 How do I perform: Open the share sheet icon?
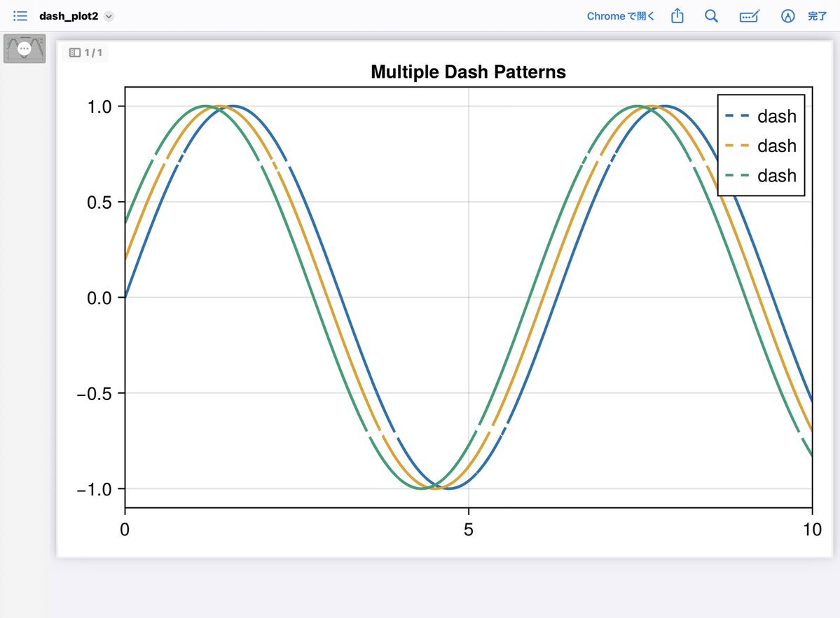677,16
